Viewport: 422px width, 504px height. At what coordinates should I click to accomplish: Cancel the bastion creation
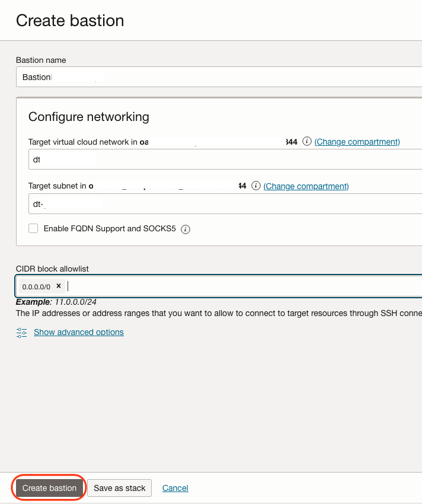(x=175, y=488)
